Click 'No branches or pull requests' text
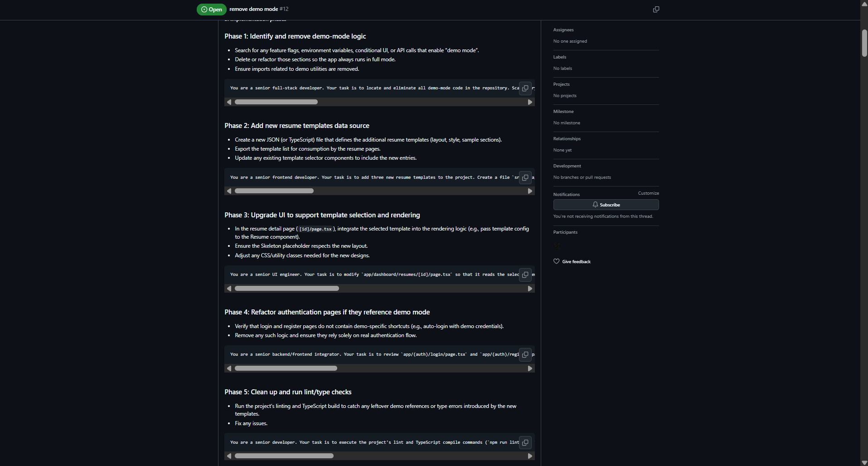This screenshot has height=466, width=868. pyautogui.click(x=582, y=177)
